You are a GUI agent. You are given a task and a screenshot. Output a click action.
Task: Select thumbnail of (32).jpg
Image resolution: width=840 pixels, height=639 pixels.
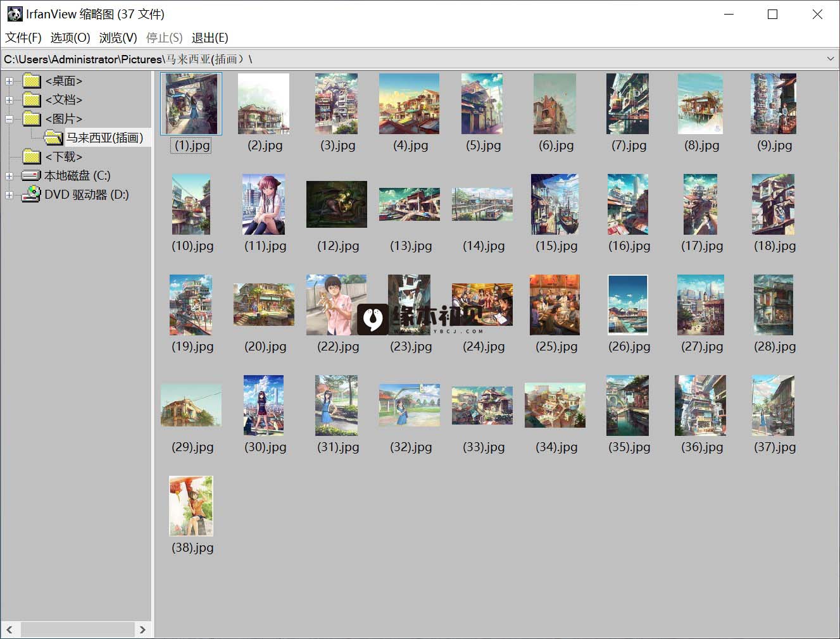coord(409,406)
